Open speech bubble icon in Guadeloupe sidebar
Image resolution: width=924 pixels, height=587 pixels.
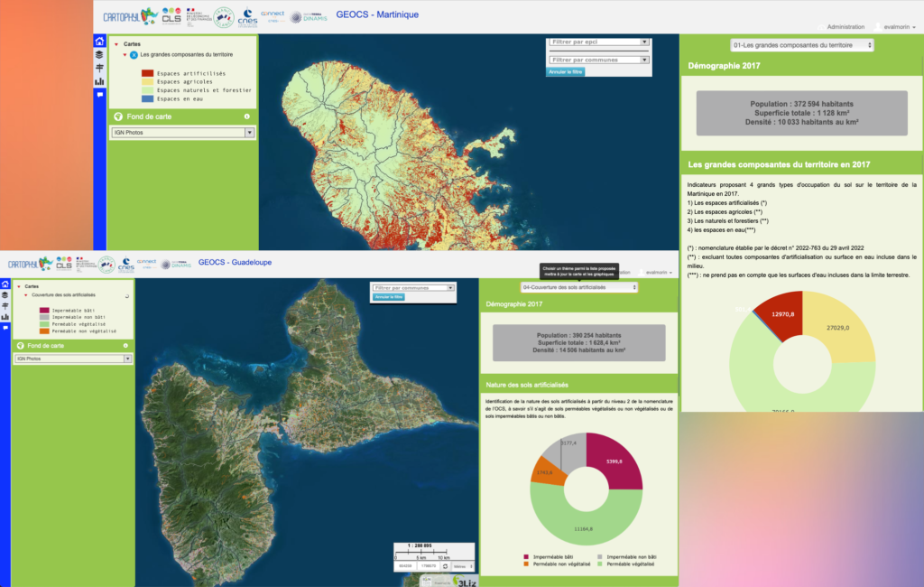5,328
